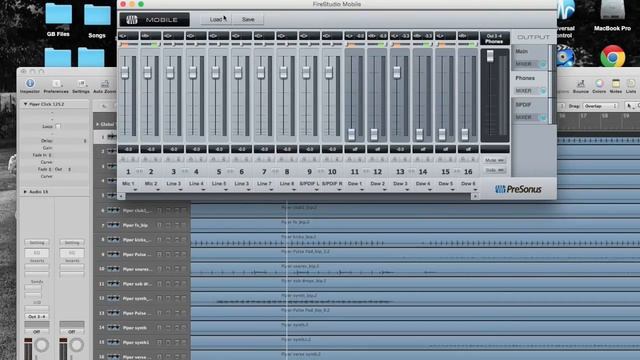Screen dimensions: 640x360
Task: Check the Loop checkbox in Inspector
Action: 58,127
